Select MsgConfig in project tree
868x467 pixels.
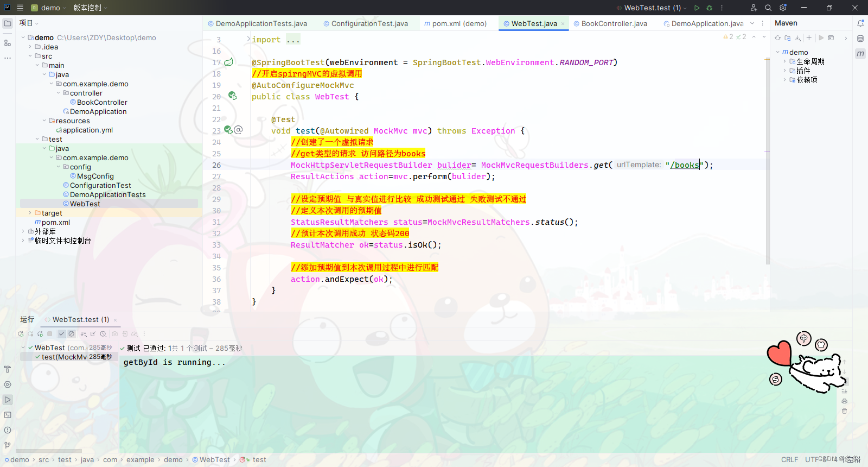coord(95,176)
